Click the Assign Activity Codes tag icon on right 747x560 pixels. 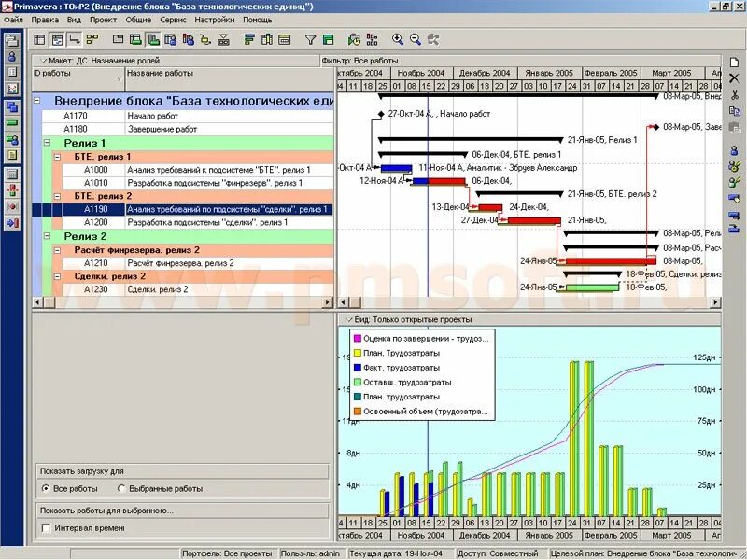click(734, 198)
